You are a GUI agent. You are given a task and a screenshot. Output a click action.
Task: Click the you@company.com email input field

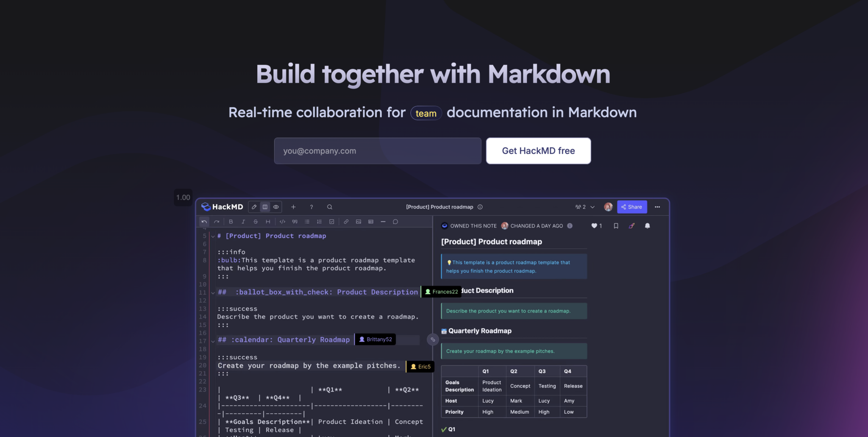[378, 151]
